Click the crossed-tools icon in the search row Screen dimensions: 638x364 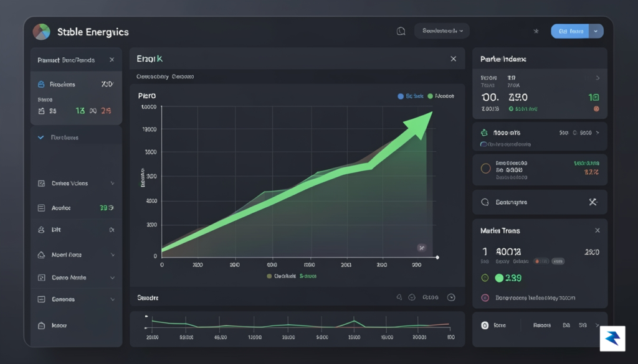593,202
